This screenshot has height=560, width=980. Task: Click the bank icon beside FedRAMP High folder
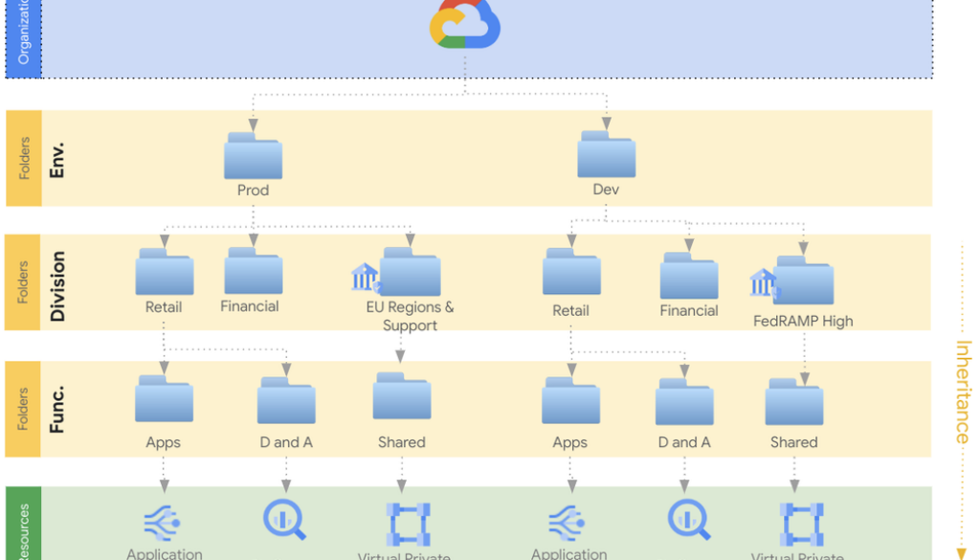coord(763,282)
